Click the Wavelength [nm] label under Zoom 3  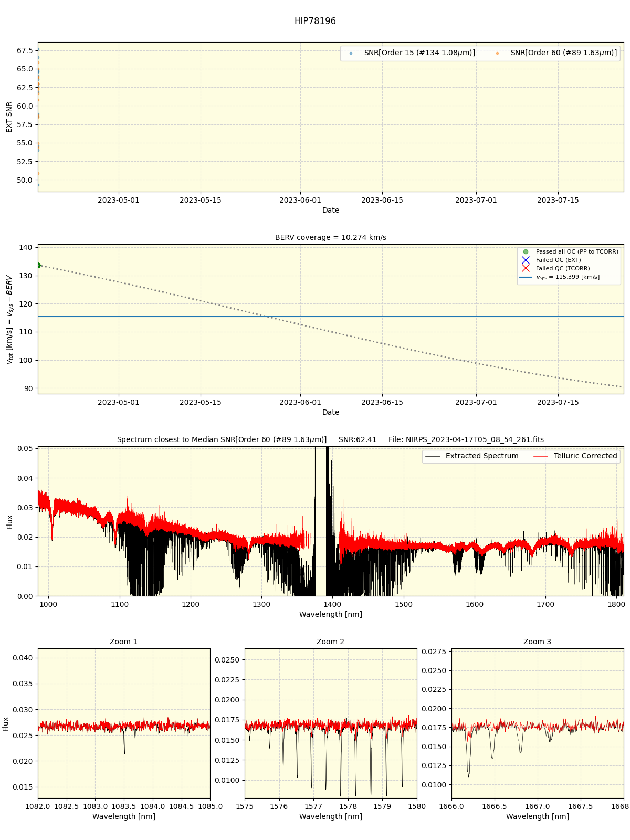(538, 816)
